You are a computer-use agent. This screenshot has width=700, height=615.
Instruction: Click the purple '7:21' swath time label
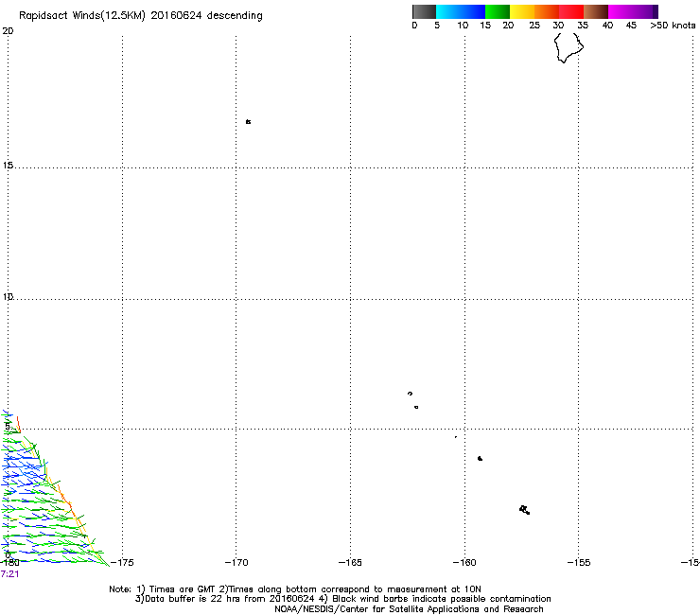9,574
